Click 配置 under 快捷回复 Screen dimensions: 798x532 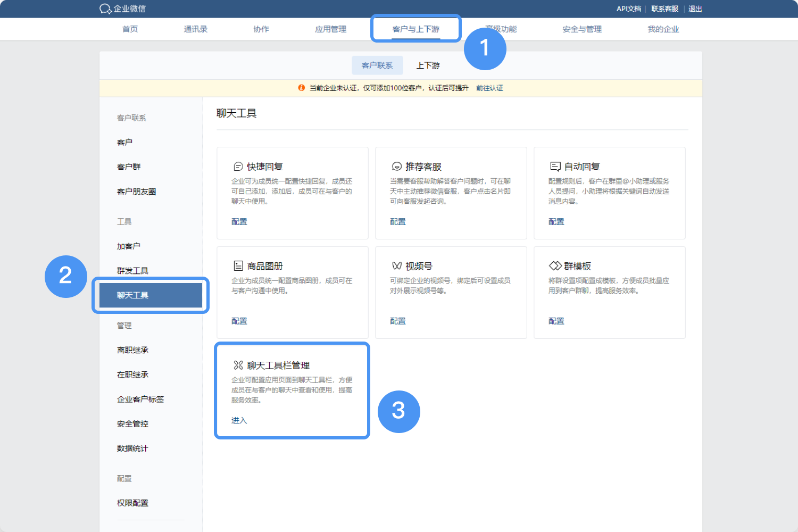pyautogui.click(x=239, y=222)
